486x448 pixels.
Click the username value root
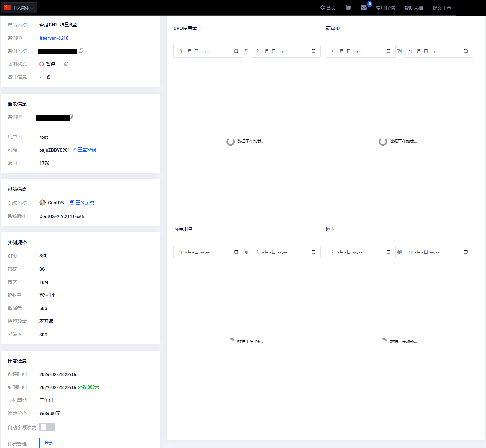click(x=44, y=137)
